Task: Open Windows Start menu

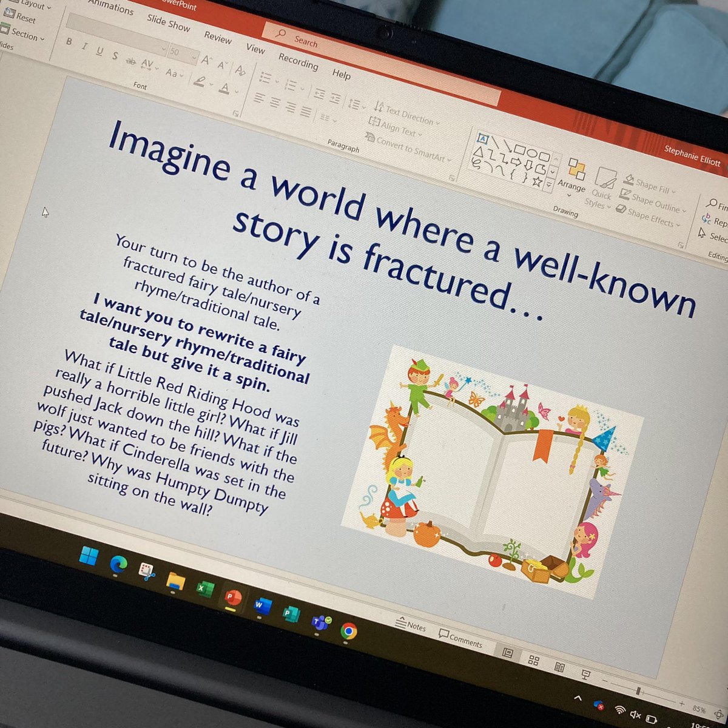Action: (x=89, y=554)
